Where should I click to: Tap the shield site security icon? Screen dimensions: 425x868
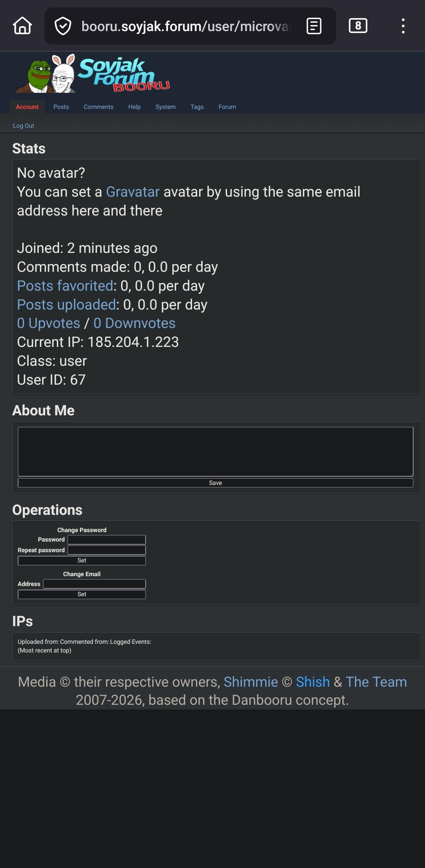[x=63, y=26]
